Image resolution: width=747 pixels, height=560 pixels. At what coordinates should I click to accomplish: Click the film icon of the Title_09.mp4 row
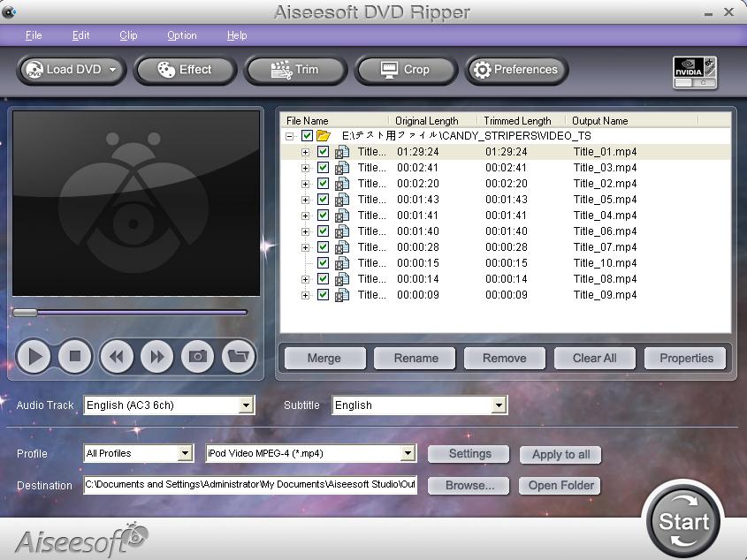[342, 295]
